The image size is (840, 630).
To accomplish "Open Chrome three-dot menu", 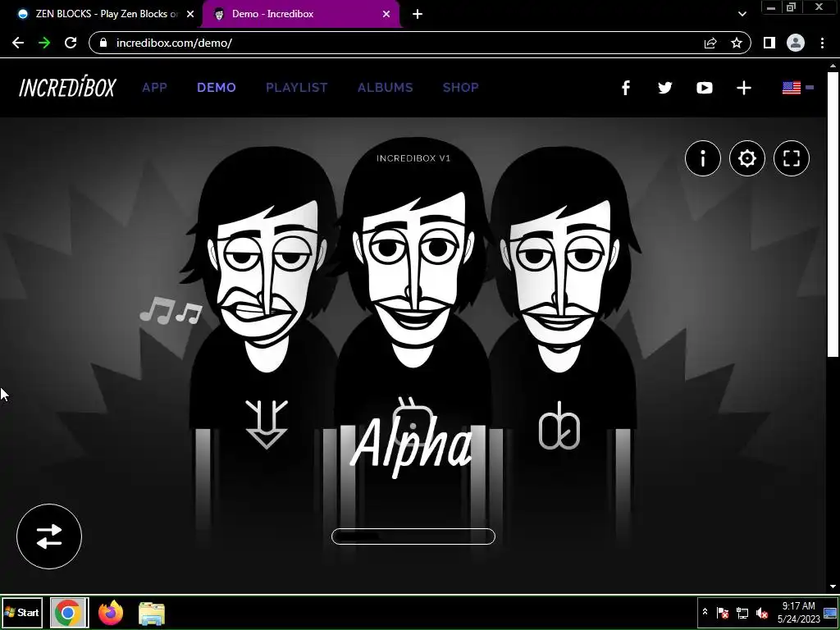I will point(822,43).
